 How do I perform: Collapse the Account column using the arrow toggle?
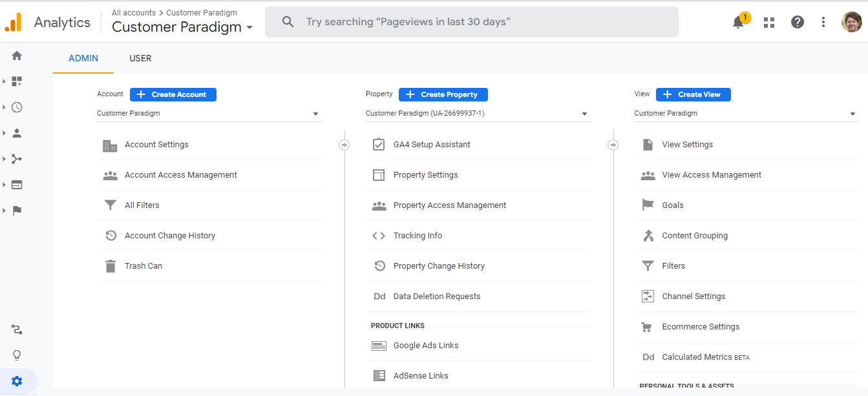344,145
